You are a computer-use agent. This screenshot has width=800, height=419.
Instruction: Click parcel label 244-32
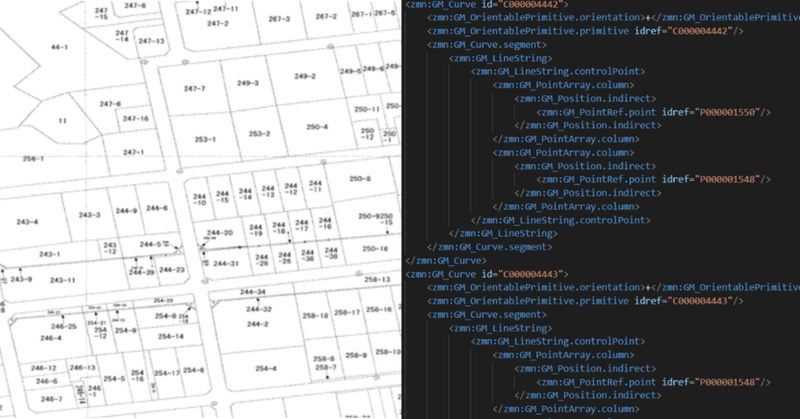point(259,309)
